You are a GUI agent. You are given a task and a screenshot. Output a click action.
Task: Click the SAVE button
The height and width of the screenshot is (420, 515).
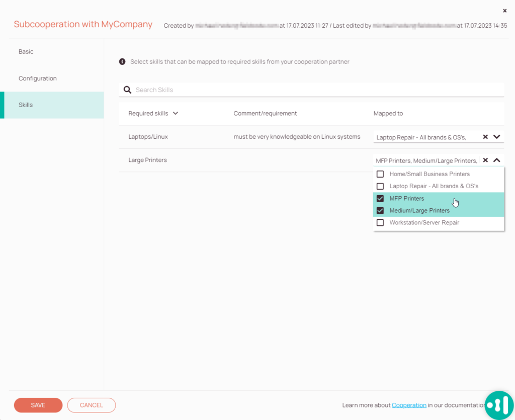[x=38, y=405]
